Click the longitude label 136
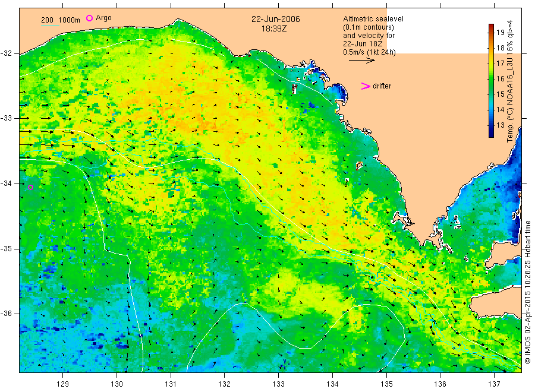 point(440,384)
